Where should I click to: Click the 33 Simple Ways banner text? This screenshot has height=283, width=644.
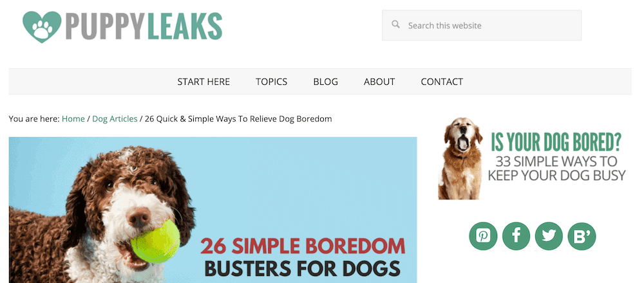(x=556, y=168)
